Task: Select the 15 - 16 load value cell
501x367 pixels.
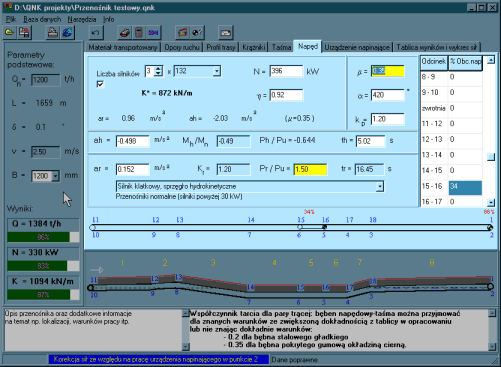Action: [x=465, y=186]
